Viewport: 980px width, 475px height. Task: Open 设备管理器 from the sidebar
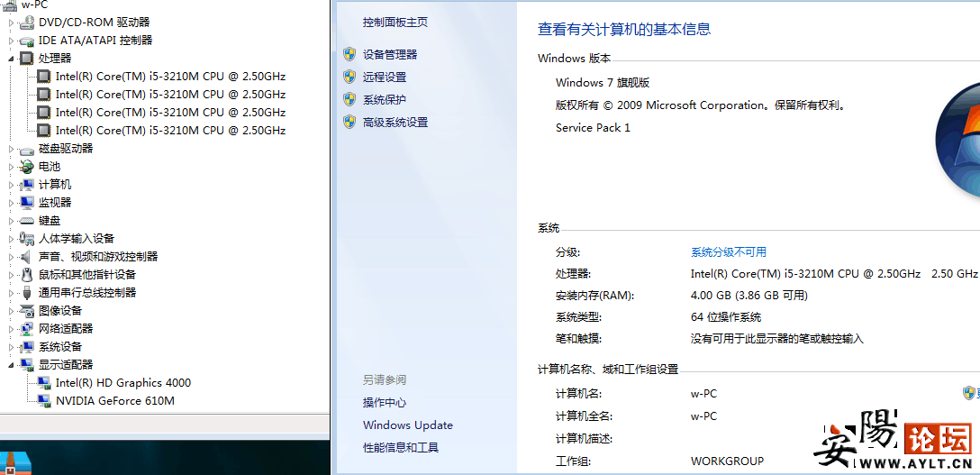390,54
